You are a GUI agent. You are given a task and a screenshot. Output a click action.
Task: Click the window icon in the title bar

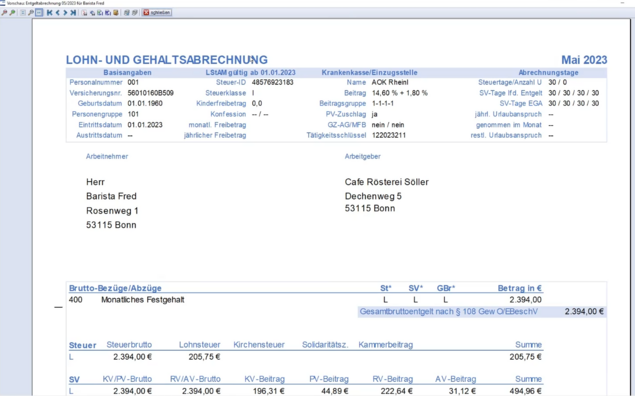coord(2,3)
